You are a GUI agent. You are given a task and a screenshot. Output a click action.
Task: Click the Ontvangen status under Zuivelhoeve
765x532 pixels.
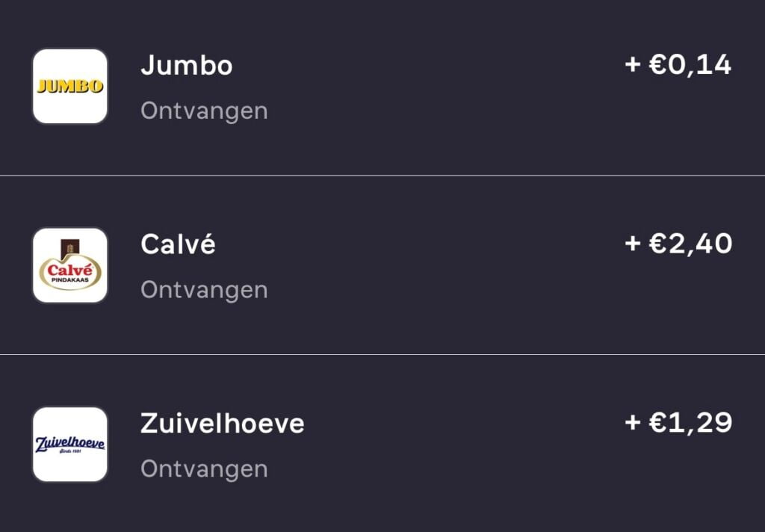[x=204, y=469]
